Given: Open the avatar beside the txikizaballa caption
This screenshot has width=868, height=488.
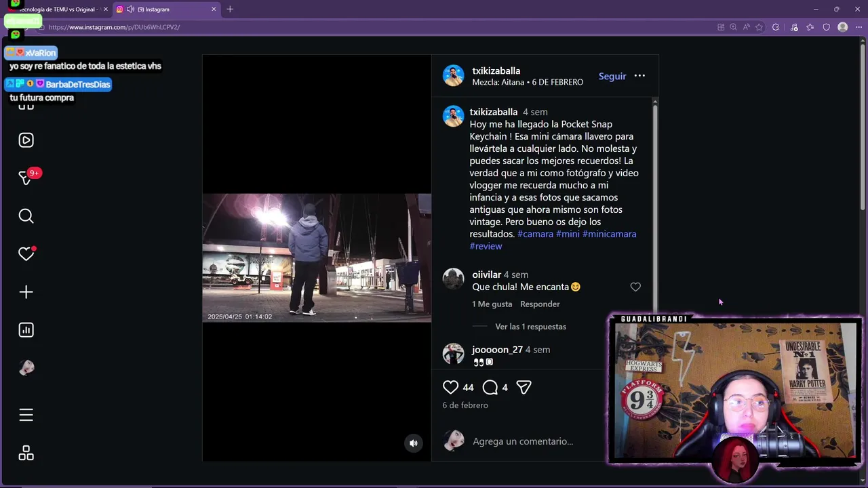Looking at the screenshot, I should 454,116.
